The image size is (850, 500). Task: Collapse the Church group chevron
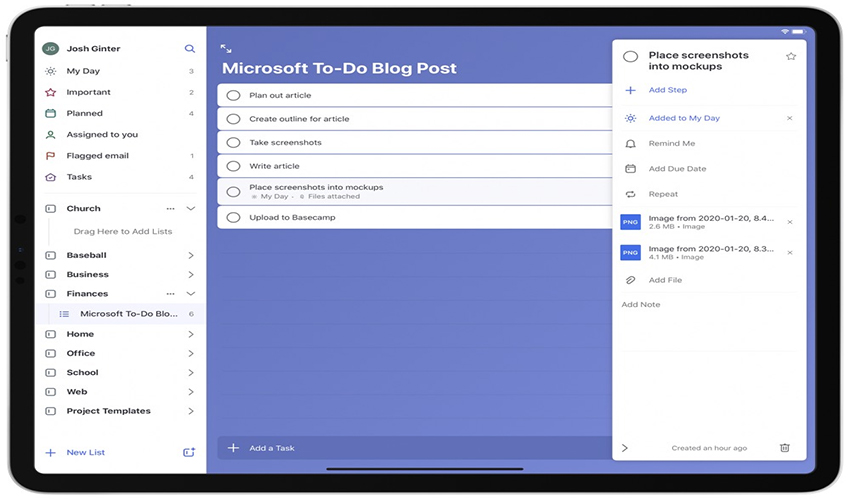(x=191, y=209)
